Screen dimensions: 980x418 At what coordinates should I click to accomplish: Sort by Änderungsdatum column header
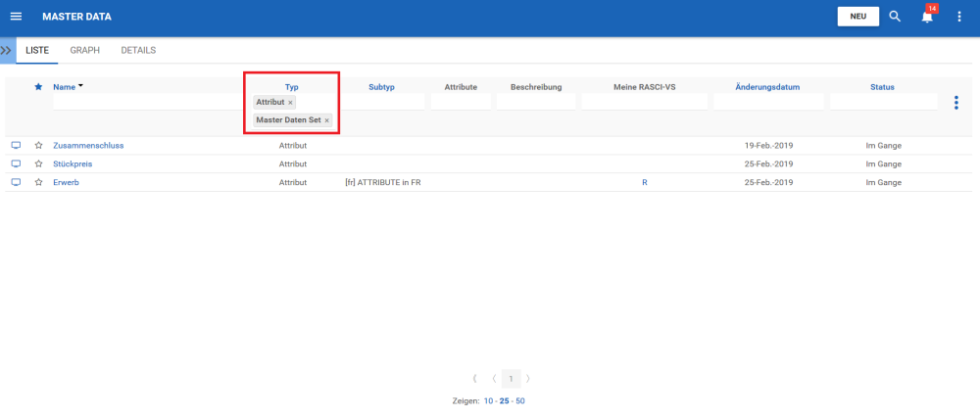point(767,87)
